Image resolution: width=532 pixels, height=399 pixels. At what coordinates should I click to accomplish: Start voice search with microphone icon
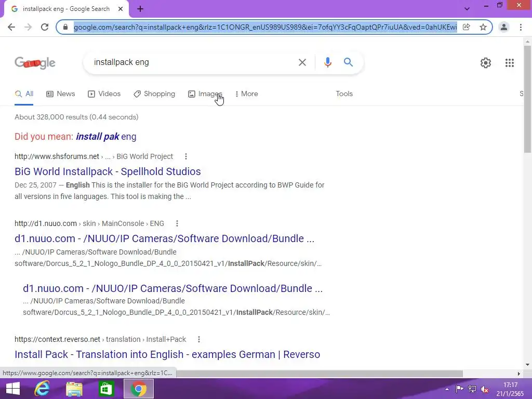tap(327, 62)
